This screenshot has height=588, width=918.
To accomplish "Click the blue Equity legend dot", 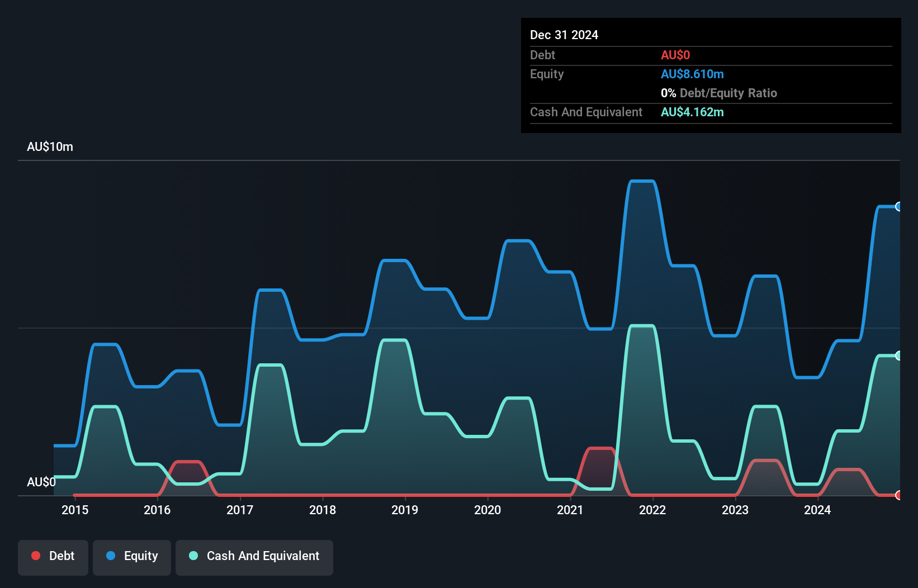I will [x=111, y=556].
